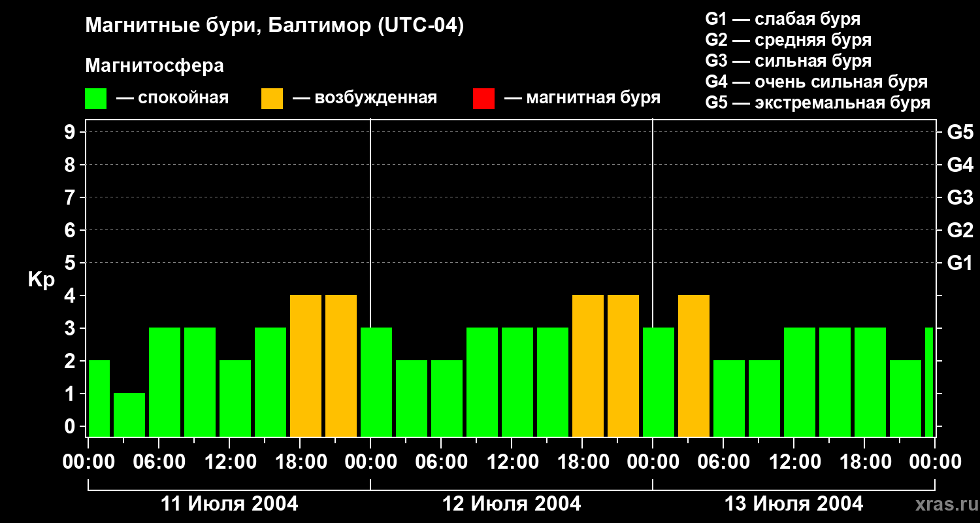Select the "G3 — сильная буря" legend line
The width and height of the screenshot is (980, 523).
pos(788,61)
